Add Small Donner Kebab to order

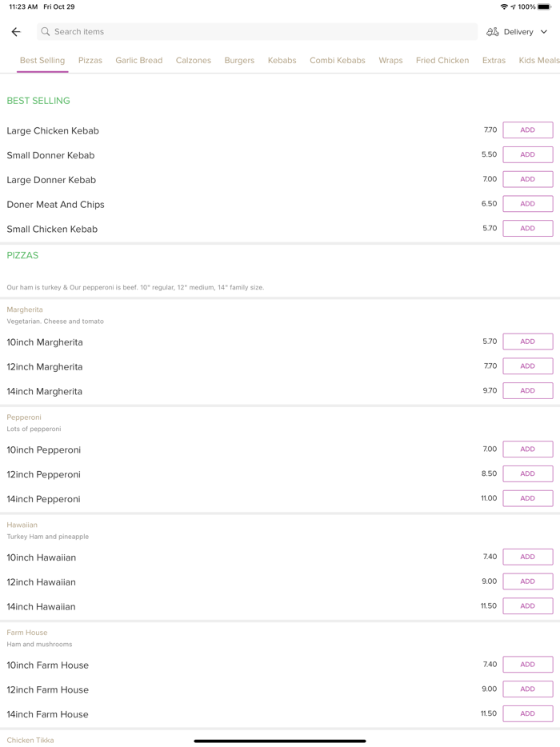[527, 155]
